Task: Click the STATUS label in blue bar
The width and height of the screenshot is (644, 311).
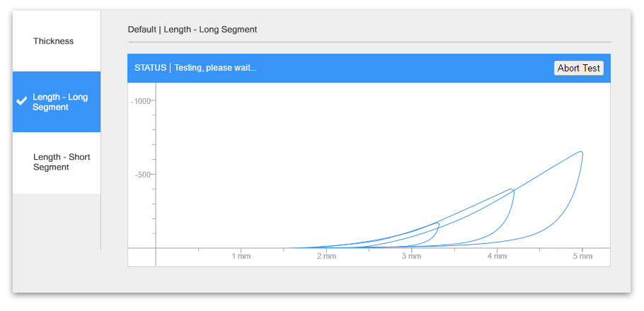Action: point(150,68)
